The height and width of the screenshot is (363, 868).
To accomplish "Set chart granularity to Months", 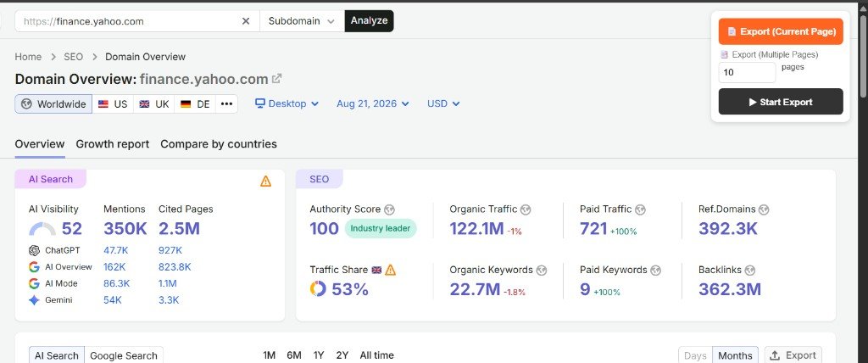I will click(735, 355).
